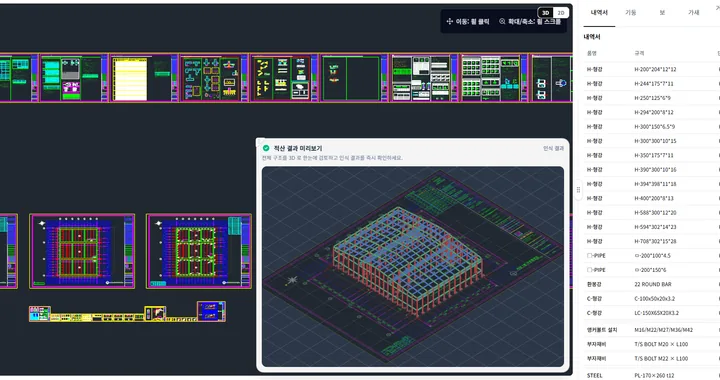This screenshot has width=720, height=380.
Task: Open the 기둥 tab
Action: click(x=630, y=12)
